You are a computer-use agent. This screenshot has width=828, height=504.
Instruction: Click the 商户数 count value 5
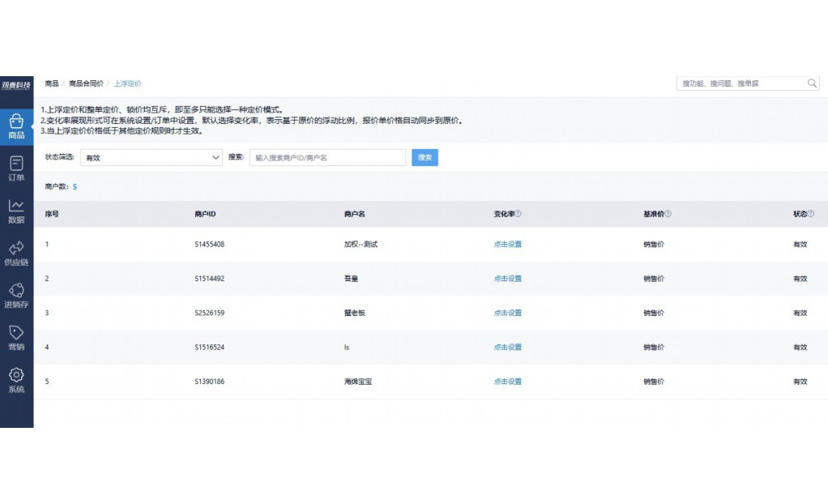(75, 186)
